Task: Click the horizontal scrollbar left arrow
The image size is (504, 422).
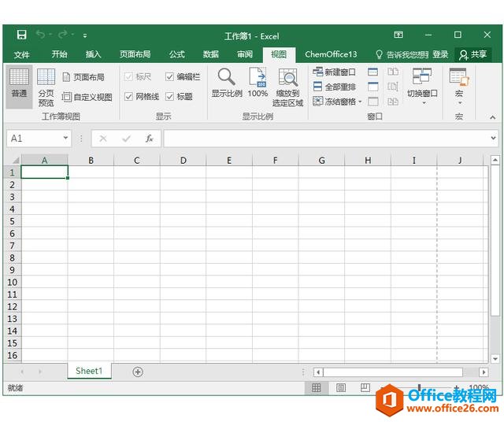Action: (318, 372)
